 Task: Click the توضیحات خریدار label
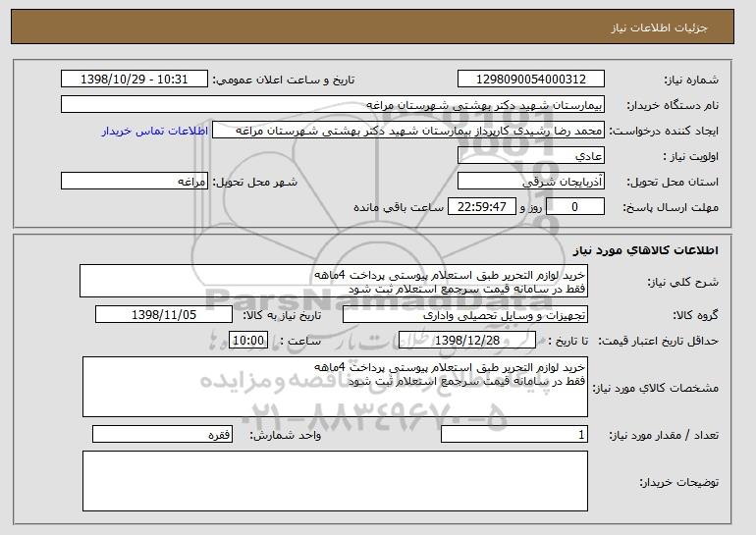678,482
